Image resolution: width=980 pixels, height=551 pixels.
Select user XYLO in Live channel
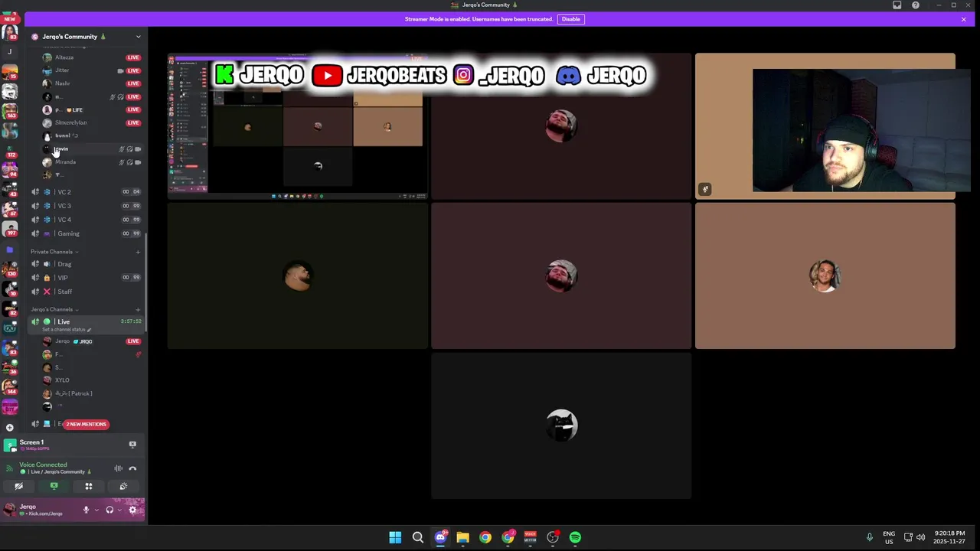[x=62, y=380]
